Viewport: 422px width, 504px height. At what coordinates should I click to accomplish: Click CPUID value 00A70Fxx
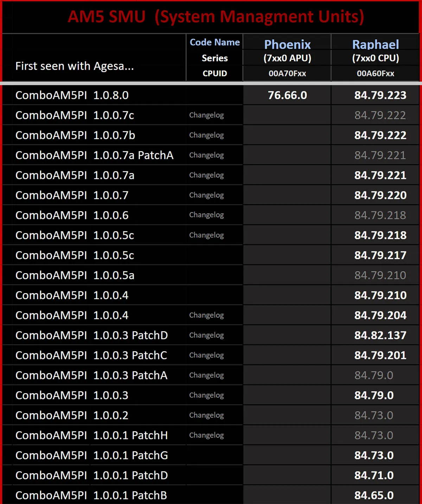[287, 74]
